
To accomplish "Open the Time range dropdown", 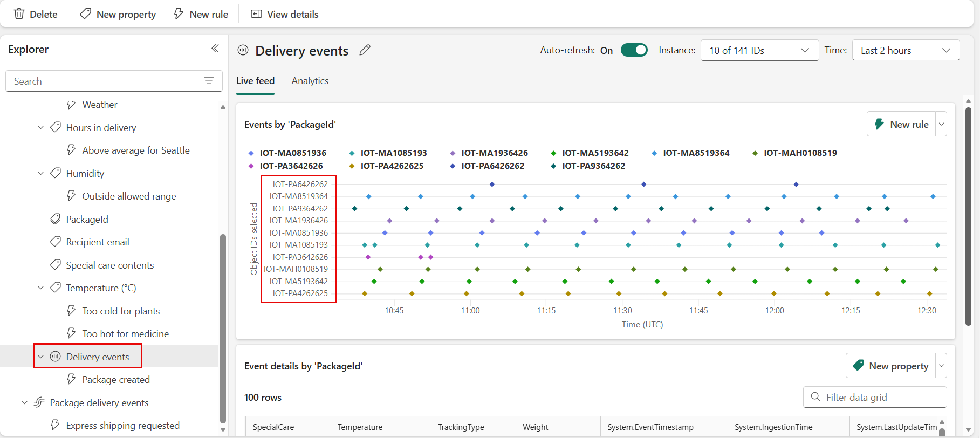I will click(x=905, y=50).
